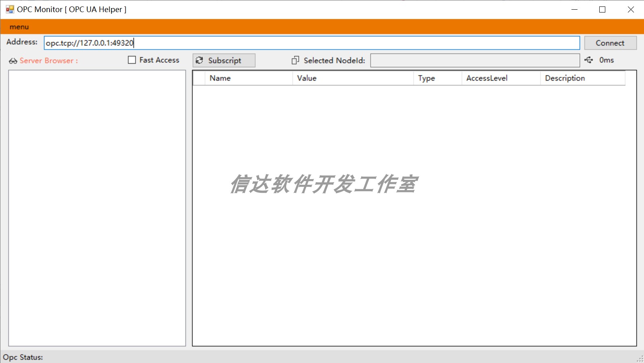Click the binoculars Server Browser icon

tap(13, 61)
